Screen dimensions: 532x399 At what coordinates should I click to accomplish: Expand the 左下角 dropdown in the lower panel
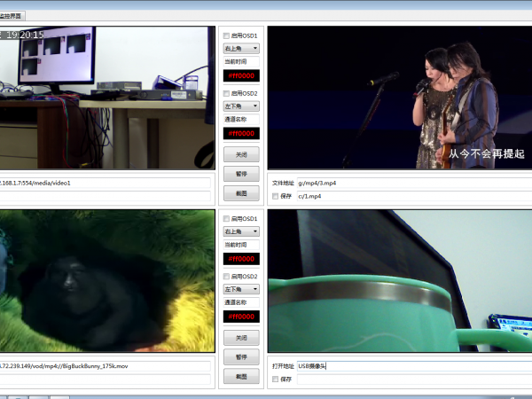point(241,289)
